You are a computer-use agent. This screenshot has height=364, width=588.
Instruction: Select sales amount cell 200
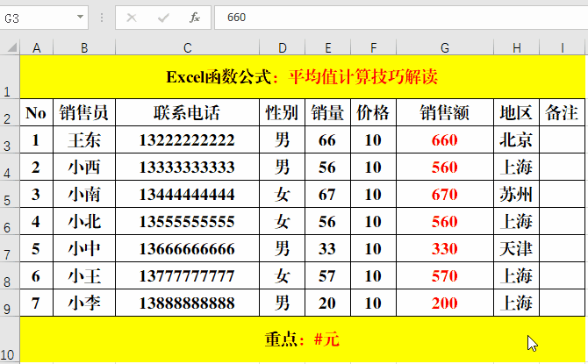(445, 303)
